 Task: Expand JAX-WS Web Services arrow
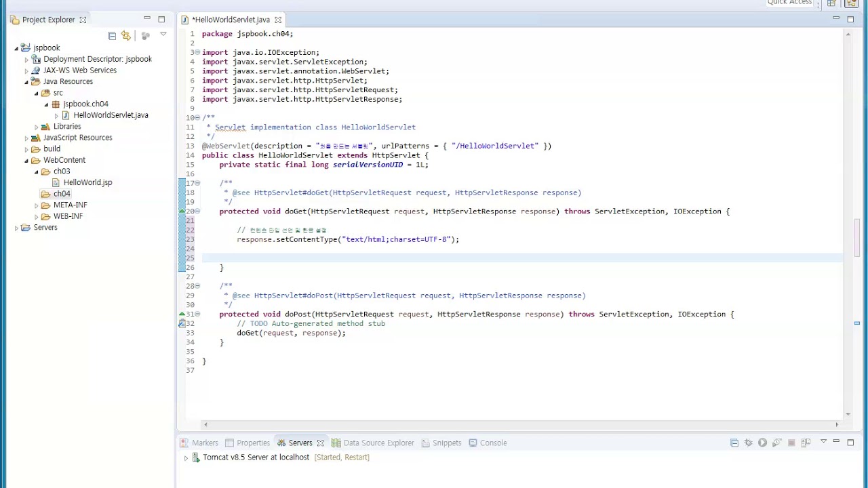(26, 70)
